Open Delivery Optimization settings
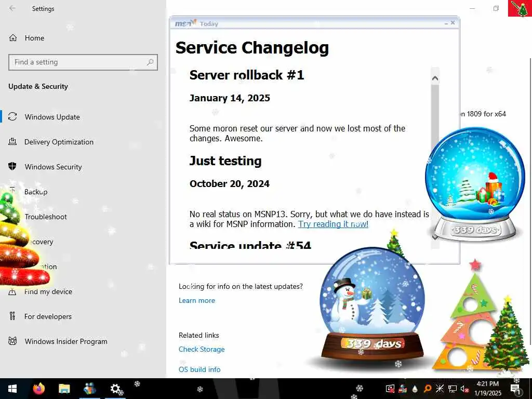This screenshot has width=532, height=399. [59, 142]
